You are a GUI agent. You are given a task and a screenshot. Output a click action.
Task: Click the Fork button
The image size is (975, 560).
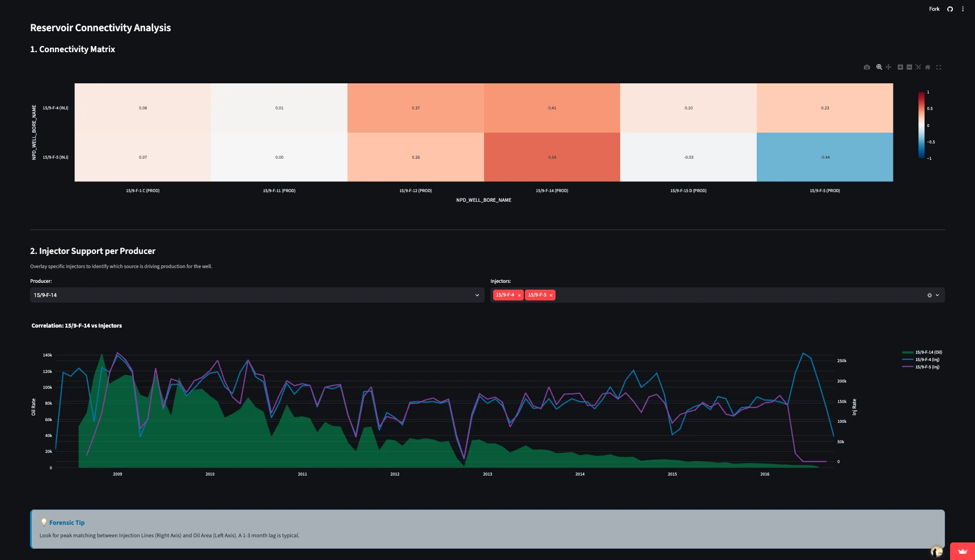[x=934, y=9]
